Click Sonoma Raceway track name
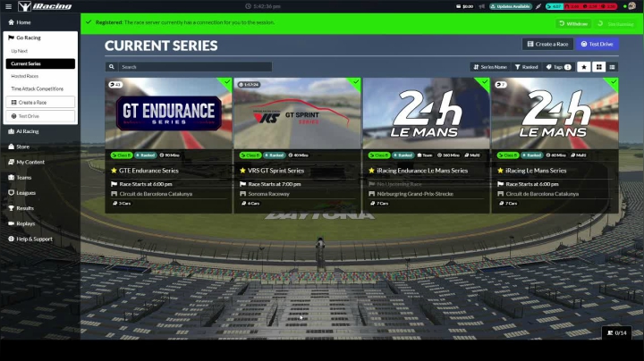Image resolution: width=644 pixels, height=361 pixels. pyautogui.click(x=268, y=194)
